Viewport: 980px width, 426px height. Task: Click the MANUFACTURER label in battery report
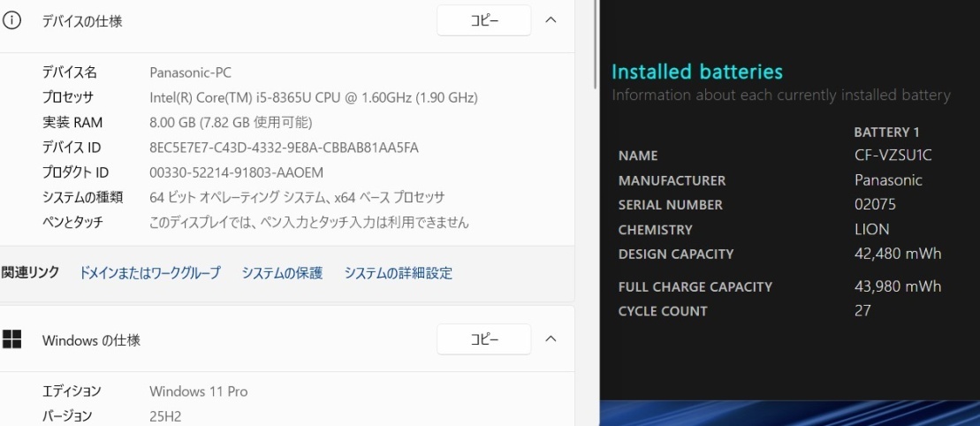pyautogui.click(x=672, y=181)
